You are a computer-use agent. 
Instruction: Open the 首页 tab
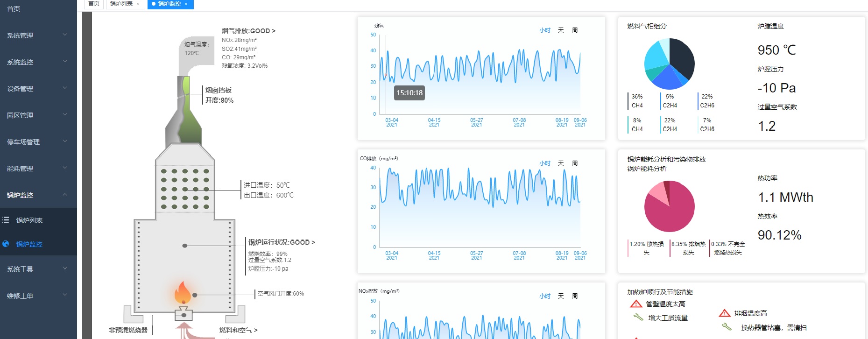[x=94, y=4]
